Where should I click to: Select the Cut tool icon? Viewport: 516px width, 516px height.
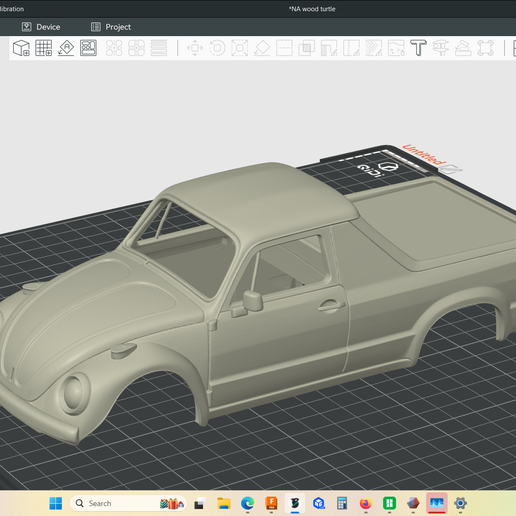point(284,48)
